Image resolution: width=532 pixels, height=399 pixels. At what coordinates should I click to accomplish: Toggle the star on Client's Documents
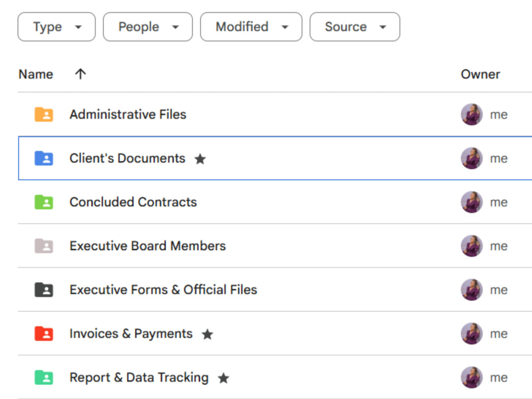[200, 159]
